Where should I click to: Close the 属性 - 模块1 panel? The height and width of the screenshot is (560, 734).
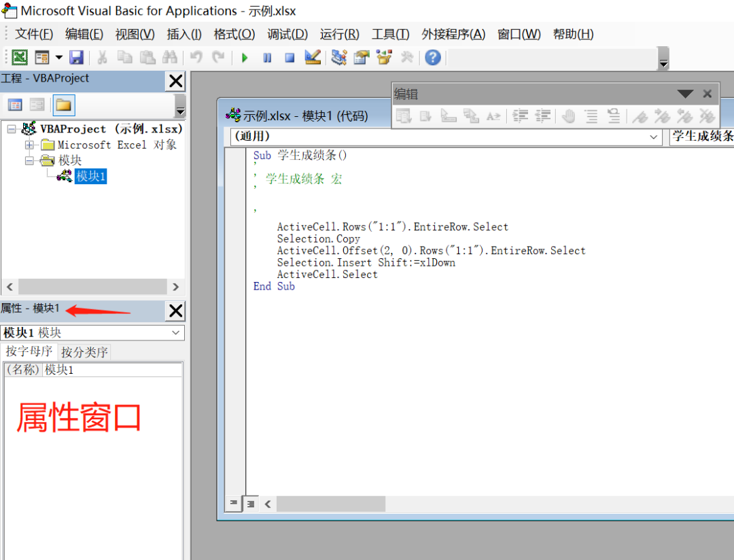tap(175, 311)
